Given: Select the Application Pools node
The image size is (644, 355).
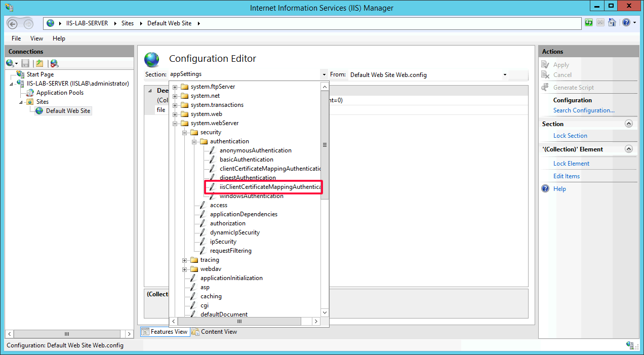Looking at the screenshot, I should (x=60, y=93).
